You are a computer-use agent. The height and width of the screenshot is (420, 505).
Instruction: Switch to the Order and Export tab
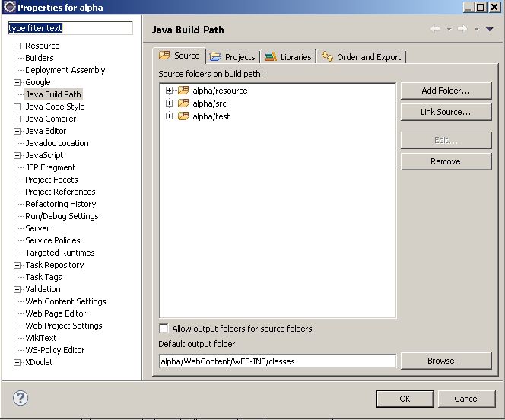[x=361, y=57]
